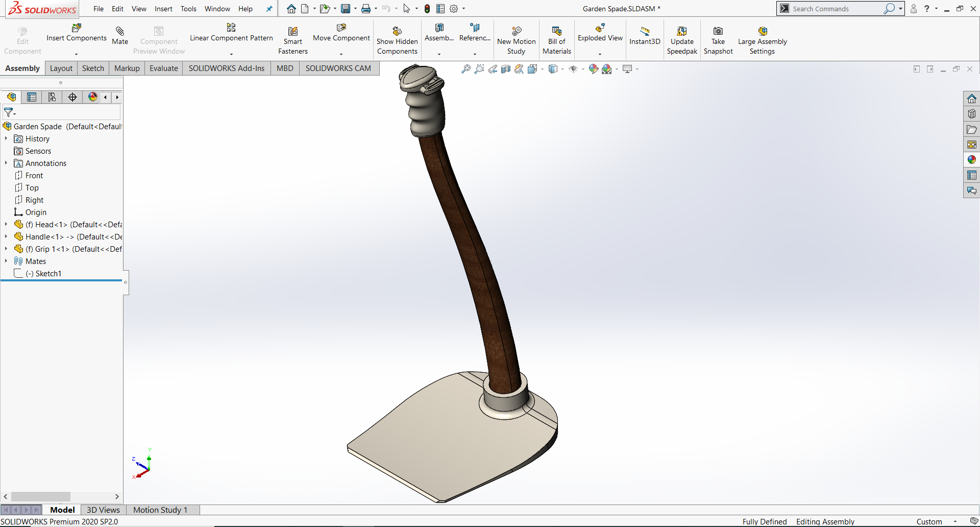Open Large Assembly Settings
Screen dimensions: 980x527
(x=763, y=41)
